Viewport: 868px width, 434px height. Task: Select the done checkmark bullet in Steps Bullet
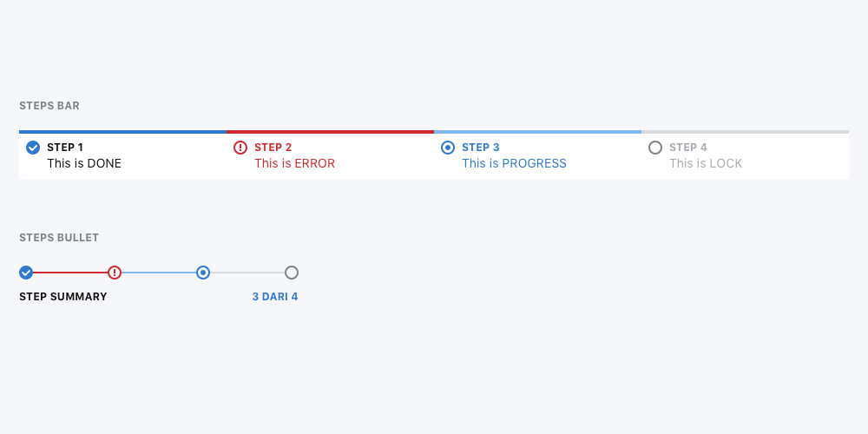point(26,273)
